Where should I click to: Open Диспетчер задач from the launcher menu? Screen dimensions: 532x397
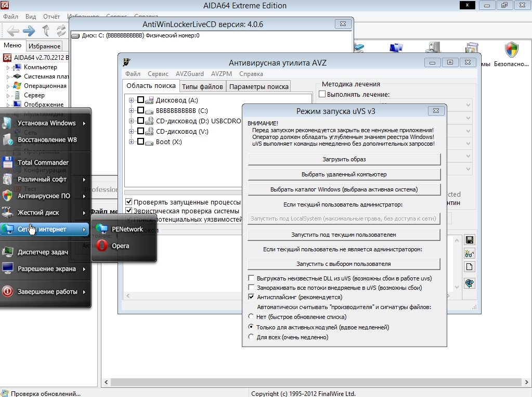click(43, 252)
